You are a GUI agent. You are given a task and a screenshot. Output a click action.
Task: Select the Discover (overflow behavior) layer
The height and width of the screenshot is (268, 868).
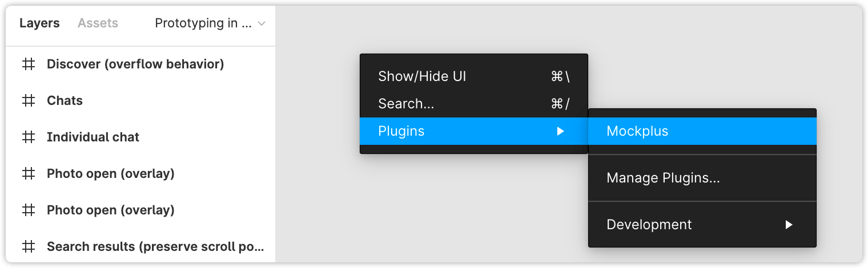(x=135, y=64)
